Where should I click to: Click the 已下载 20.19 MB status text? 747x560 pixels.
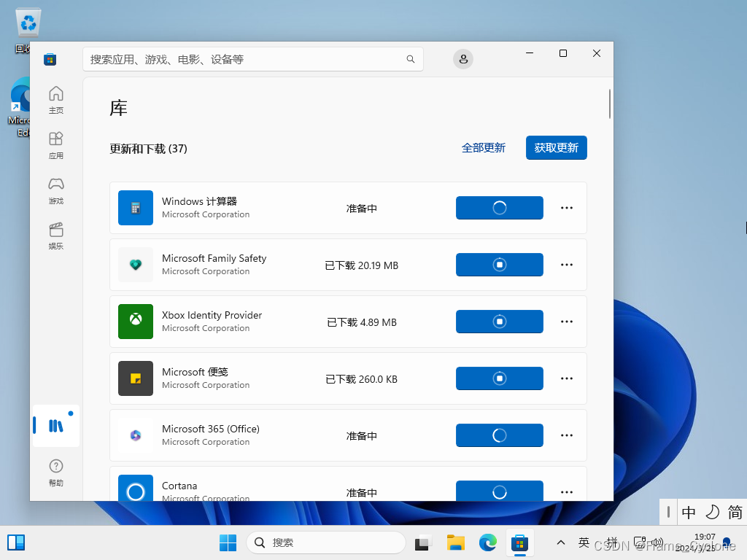[362, 265]
